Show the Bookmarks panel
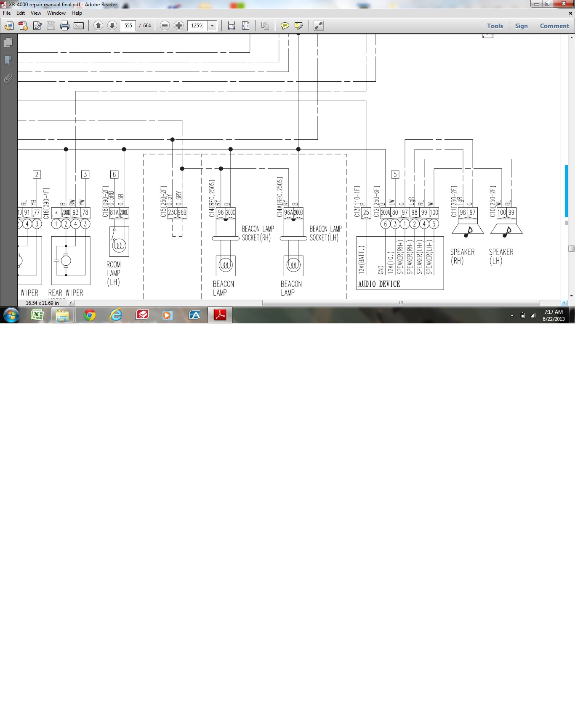Image resolution: width=575 pixels, height=728 pixels. click(8, 61)
